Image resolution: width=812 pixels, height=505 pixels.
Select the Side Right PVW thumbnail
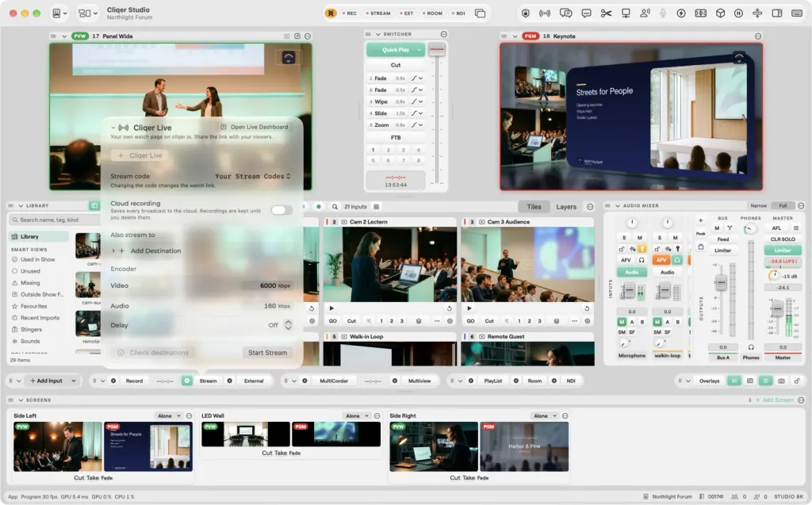coord(434,446)
